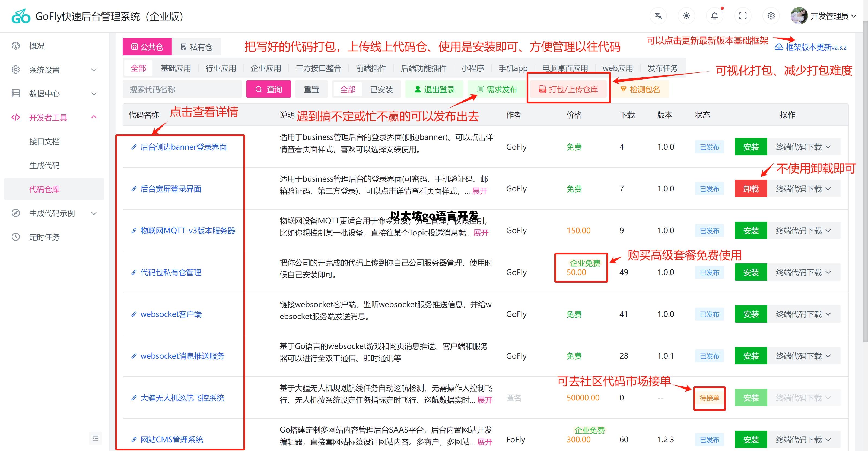868x451 pixels.
Task: Switch to the 私有仓 tab
Action: tap(197, 47)
